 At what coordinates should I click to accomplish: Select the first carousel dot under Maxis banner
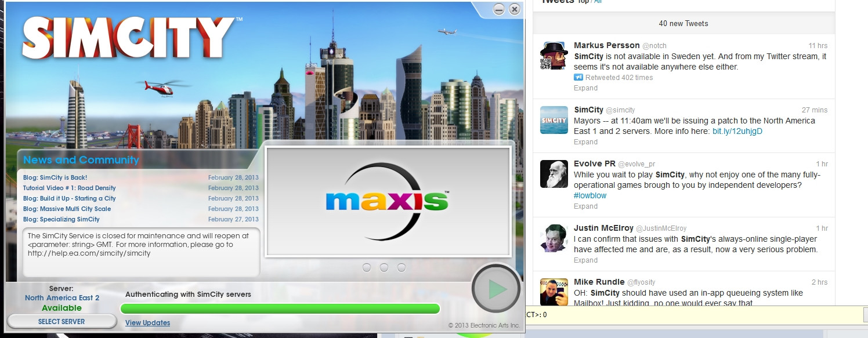click(x=367, y=267)
